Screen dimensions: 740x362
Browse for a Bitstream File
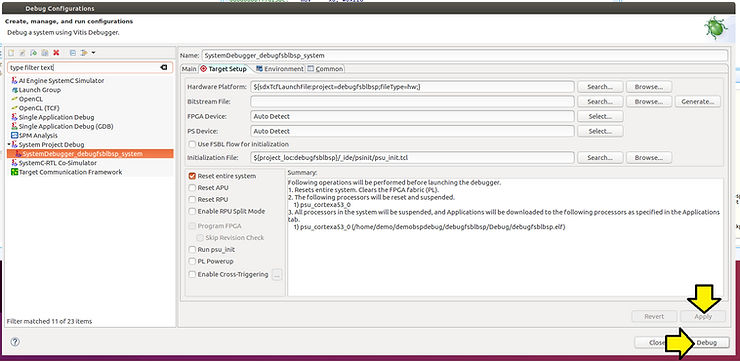(649, 101)
